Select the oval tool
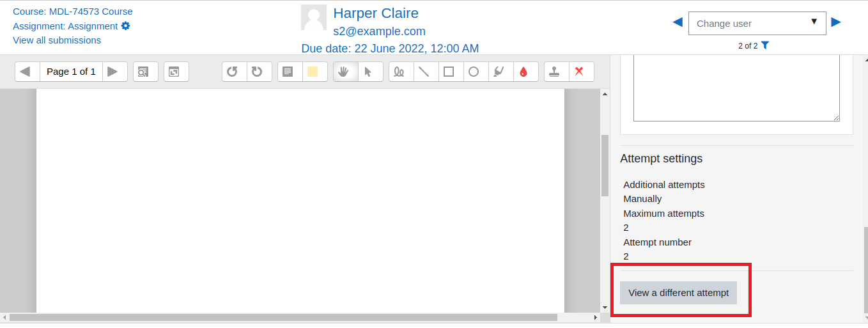This screenshot has width=868, height=328. point(475,72)
